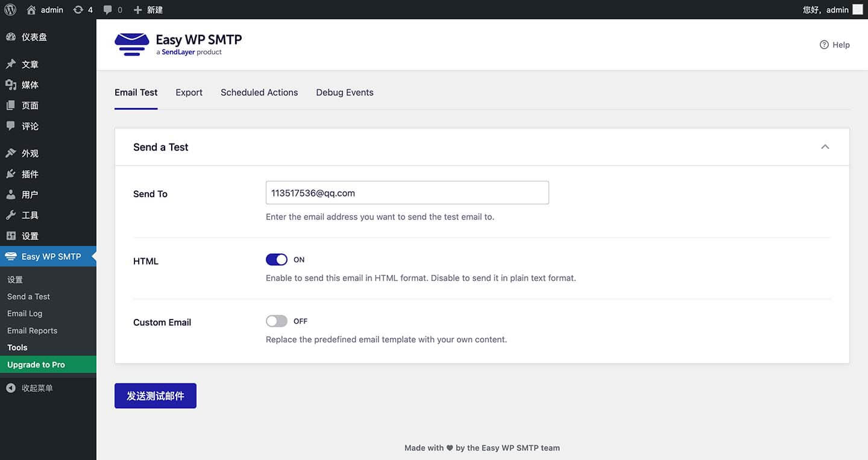Open the Export tab

click(189, 92)
